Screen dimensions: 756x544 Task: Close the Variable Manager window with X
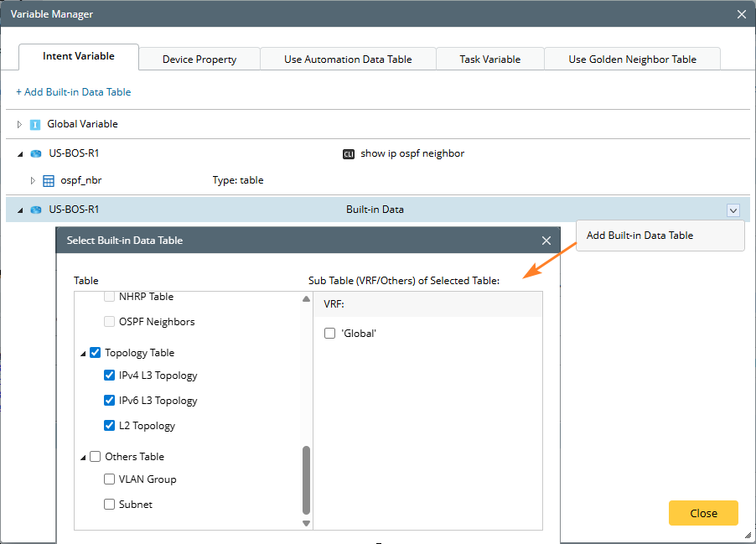[x=741, y=14]
